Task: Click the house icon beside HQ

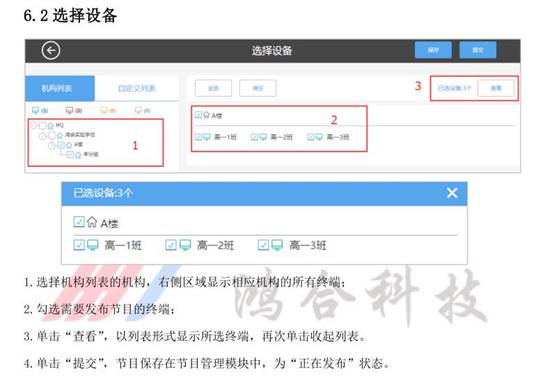Action: (x=51, y=125)
